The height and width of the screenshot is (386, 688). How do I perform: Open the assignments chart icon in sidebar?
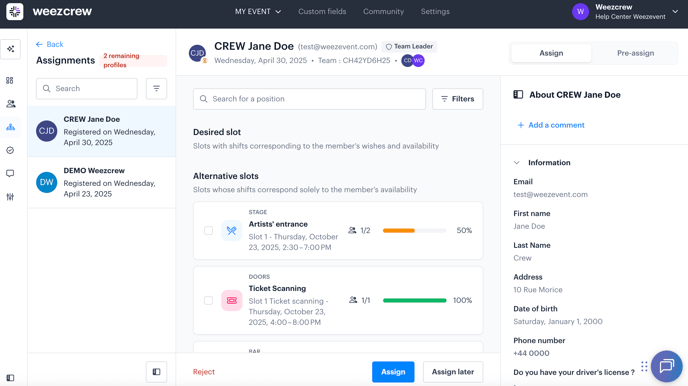click(11, 127)
